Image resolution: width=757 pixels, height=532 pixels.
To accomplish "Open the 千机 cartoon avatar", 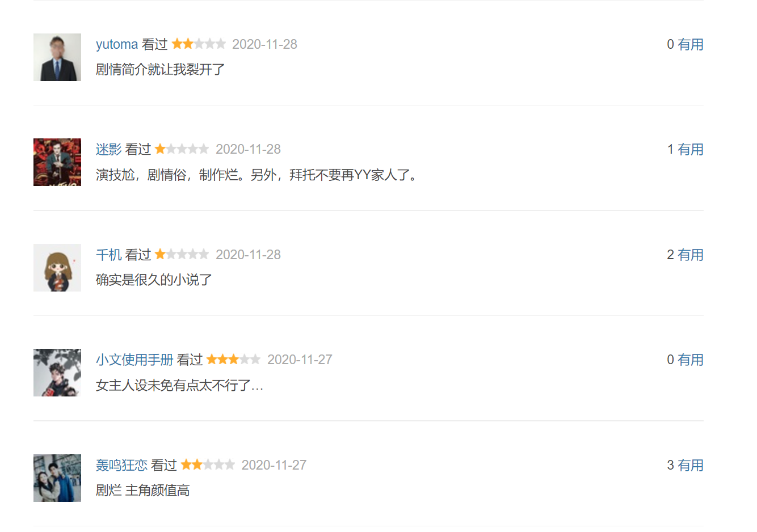I will [57, 268].
